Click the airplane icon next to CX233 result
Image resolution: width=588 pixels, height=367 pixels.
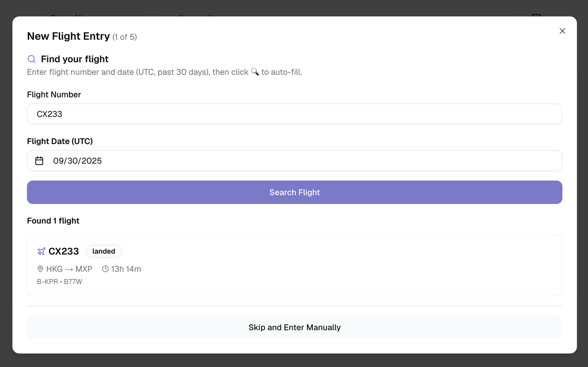click(x=41, y=251)
